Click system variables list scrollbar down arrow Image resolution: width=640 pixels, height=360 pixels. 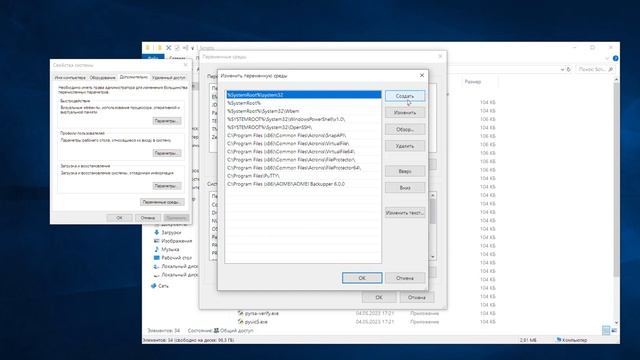(x=433, y=257)
